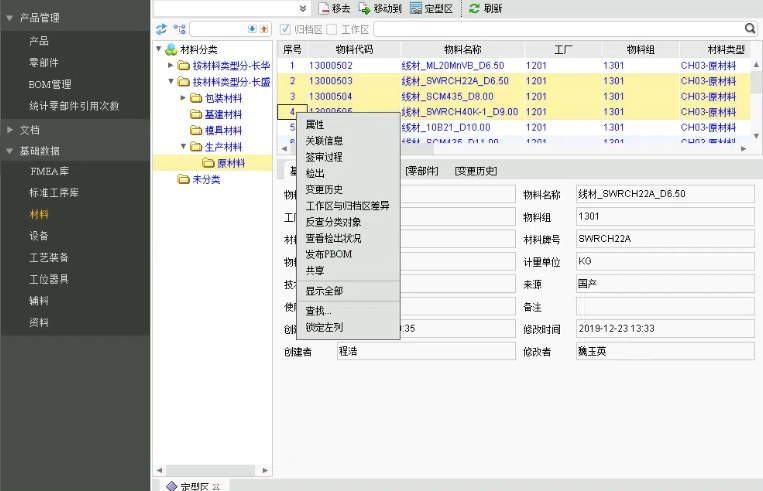The width and height of the screenshot is (763, 491).
Task: Click the tree refresh icon above 材料分类
Action: pos(161,29)
